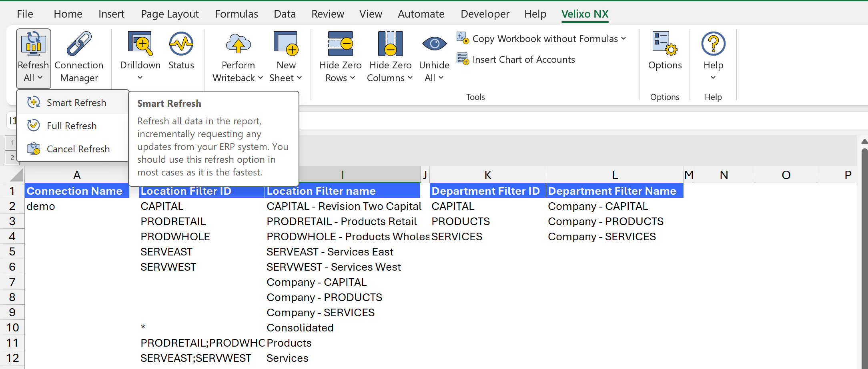Choose Smart Refresh from menu
Viewport: 868px width, 369px height.
point(72,102)
